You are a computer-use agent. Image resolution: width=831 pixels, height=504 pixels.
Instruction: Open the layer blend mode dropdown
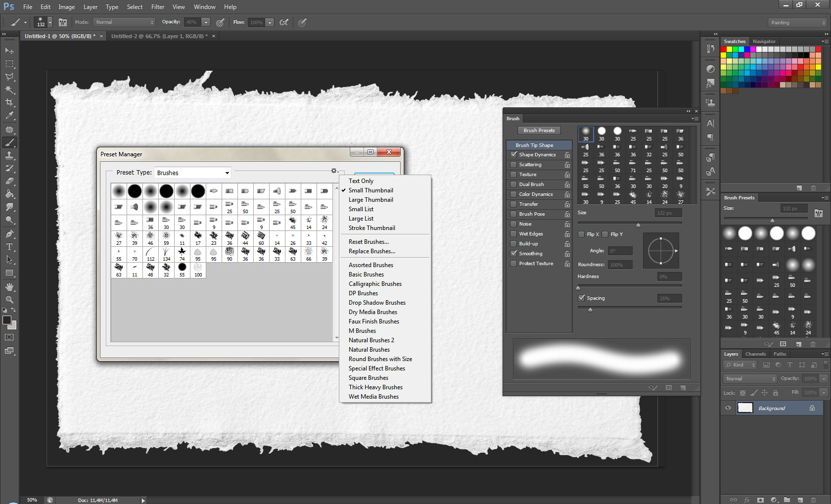(x=750, y=379)
